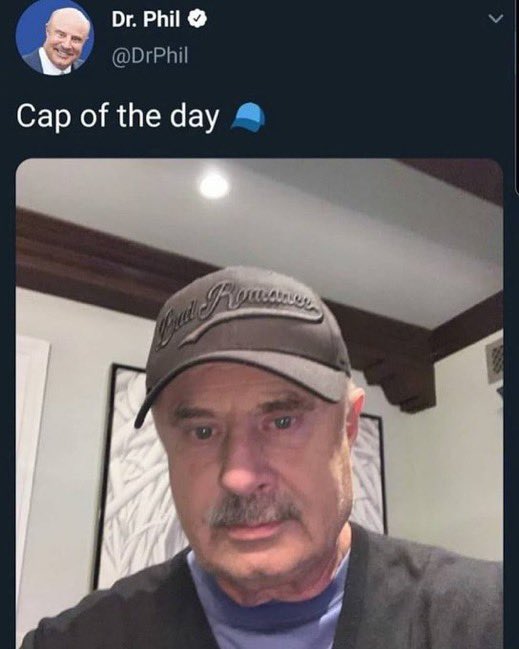Screen dimensions: 519x649
Task: Open Dr. Phil's profile picture avatar
Action: click(55, 37)
